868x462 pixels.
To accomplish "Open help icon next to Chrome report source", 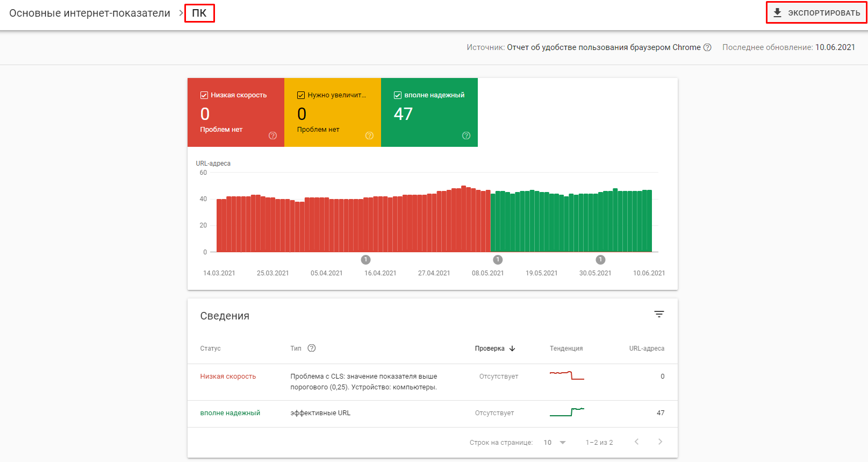I will [x=707, y=47].
